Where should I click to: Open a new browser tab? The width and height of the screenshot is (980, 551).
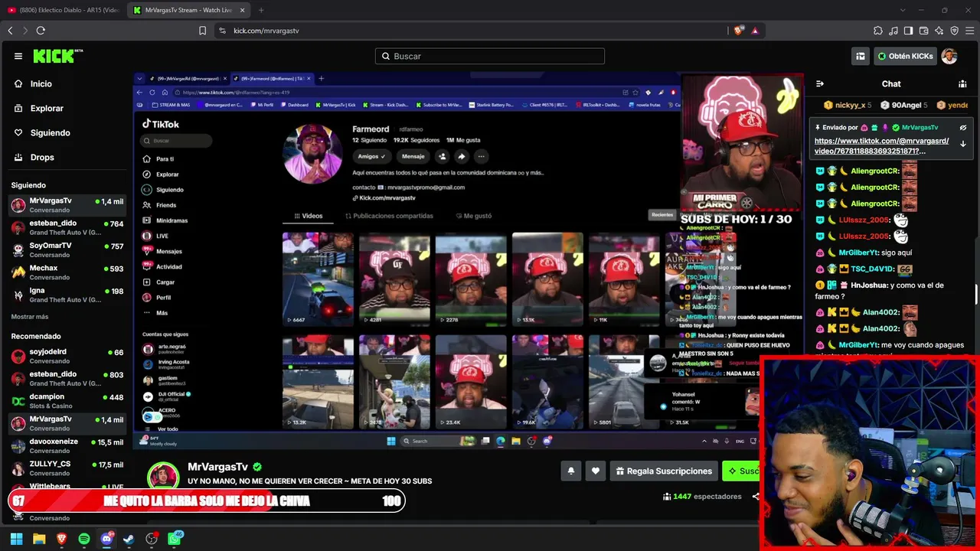point(261,10)
